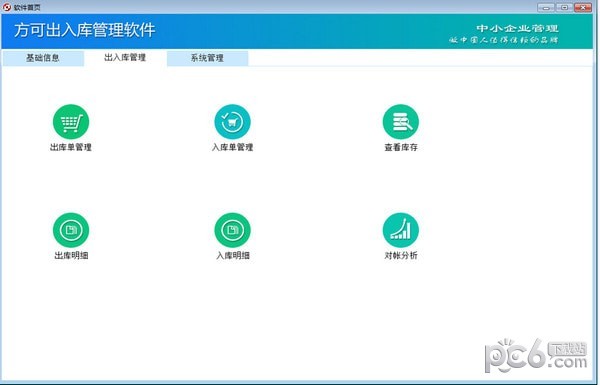The height and width of the screenshot is (385, 600).
Task: Minimize the 软件首页 window
Action: pos(546,7)
